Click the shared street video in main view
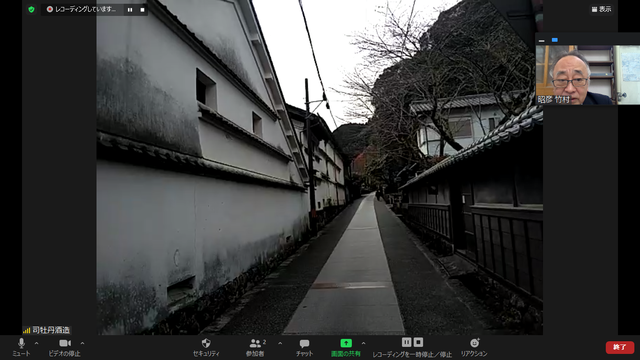640x360 pixels. pos(320,167)
